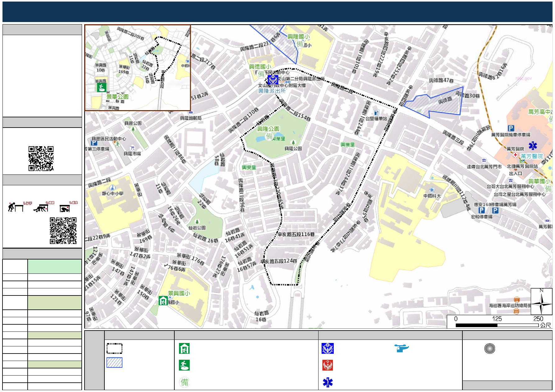555x392 pixels.
Task: Click the star of life marker at 萬芳醫院
Action: [x=533, y=146]
